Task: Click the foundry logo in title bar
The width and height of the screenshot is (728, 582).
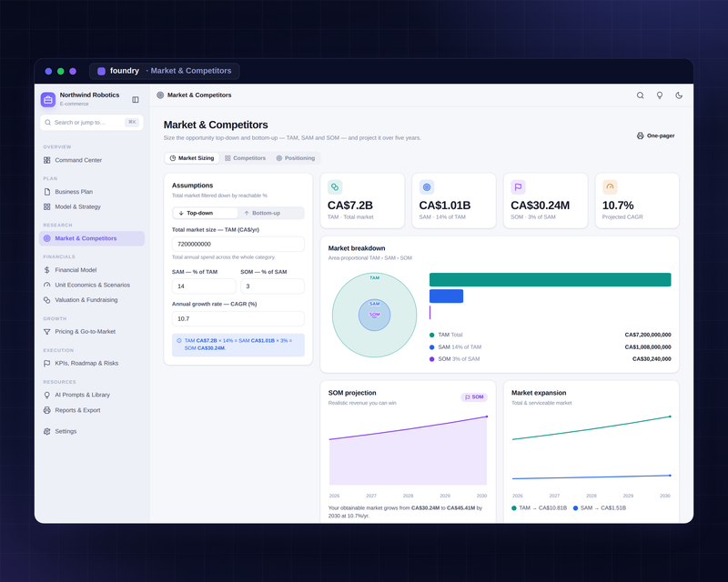Action: [x=101, y=71]
